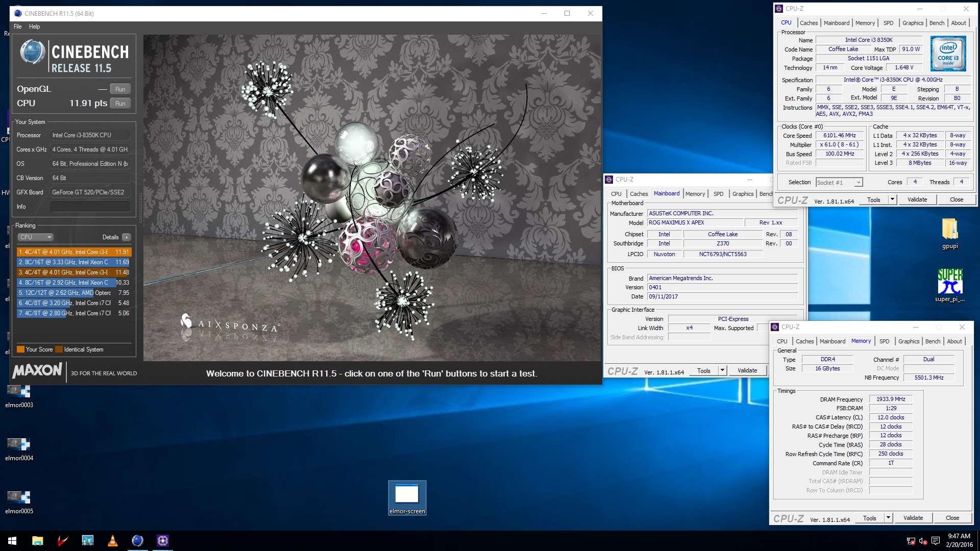Viewport: 980px width, 551px height.
Task: Click the fourth taskbar app icon
Action: coord(87,541)
